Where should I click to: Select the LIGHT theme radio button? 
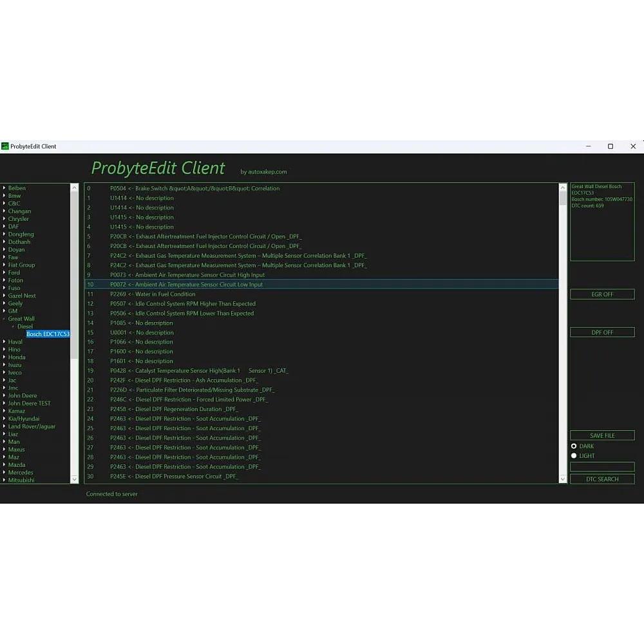tap(574, 456)
